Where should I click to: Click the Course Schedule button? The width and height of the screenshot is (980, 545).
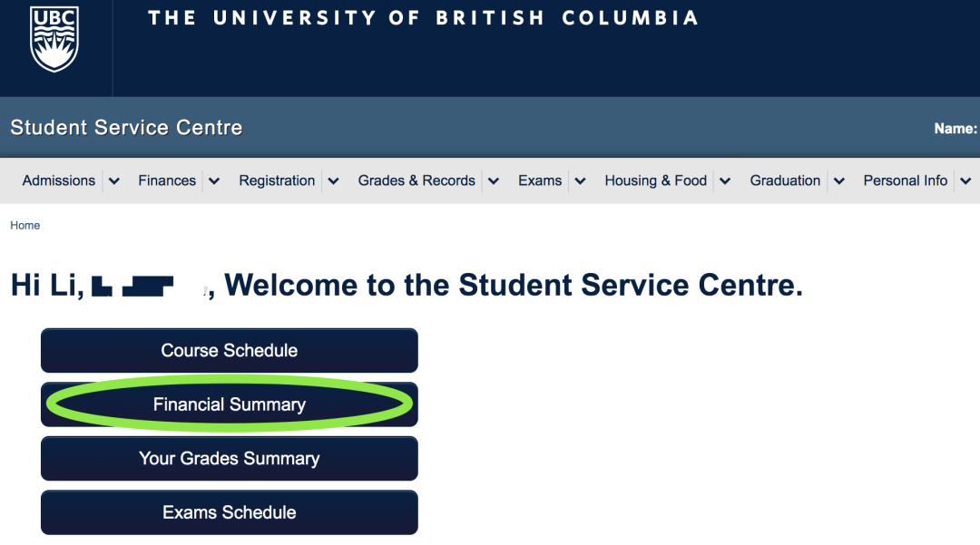(230, 351)
